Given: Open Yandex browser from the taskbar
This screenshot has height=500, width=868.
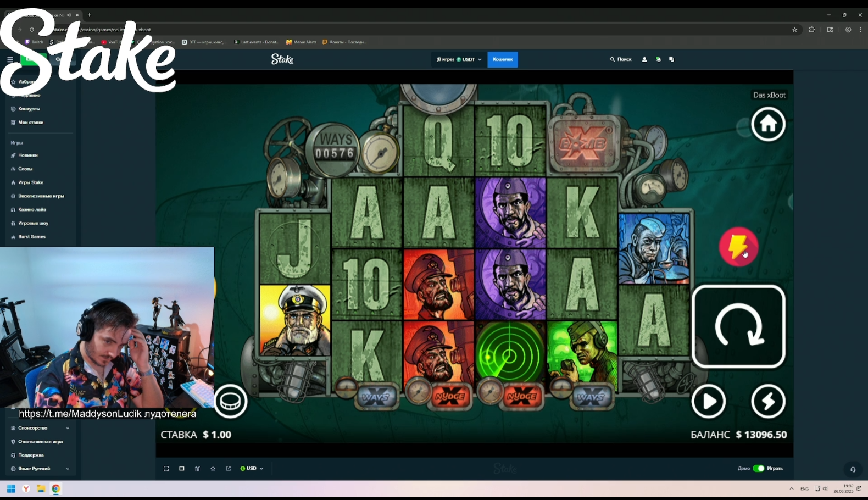Looking at the screenshot, I should tap(26, 489).
